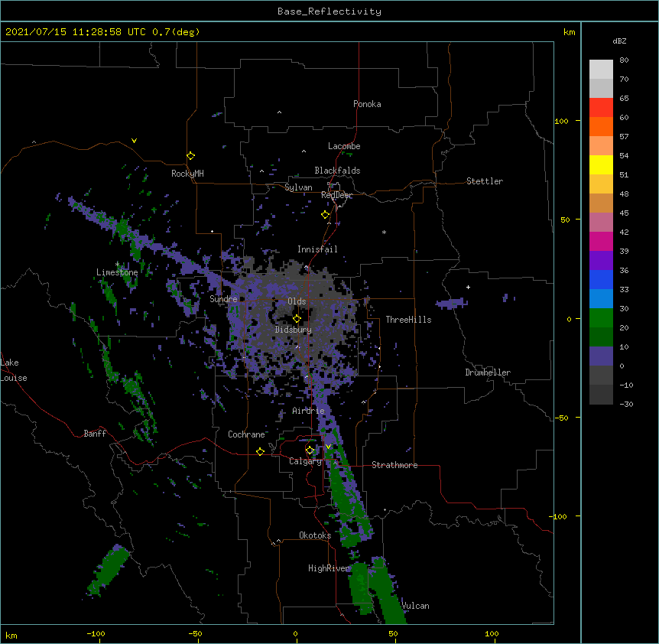Click the yellow marker above RockyMH
659x644 pixels.
[x=191, y=155]
